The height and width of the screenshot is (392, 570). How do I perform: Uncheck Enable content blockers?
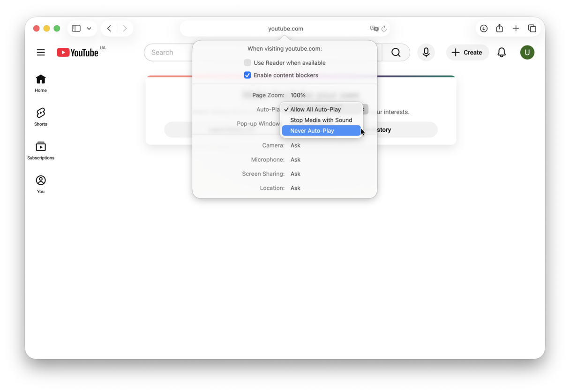pyautogui.click(x=247, y=75)
